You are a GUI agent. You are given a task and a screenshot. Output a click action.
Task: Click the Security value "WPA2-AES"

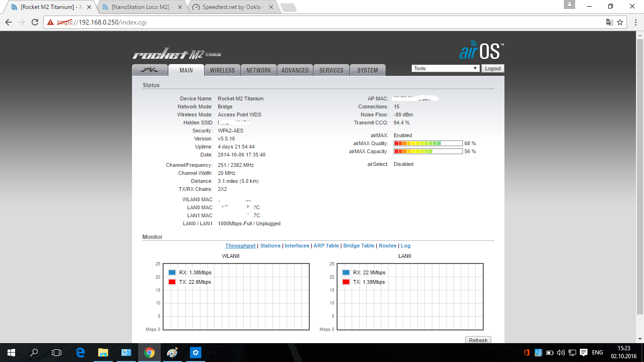(x=231, y=131)
